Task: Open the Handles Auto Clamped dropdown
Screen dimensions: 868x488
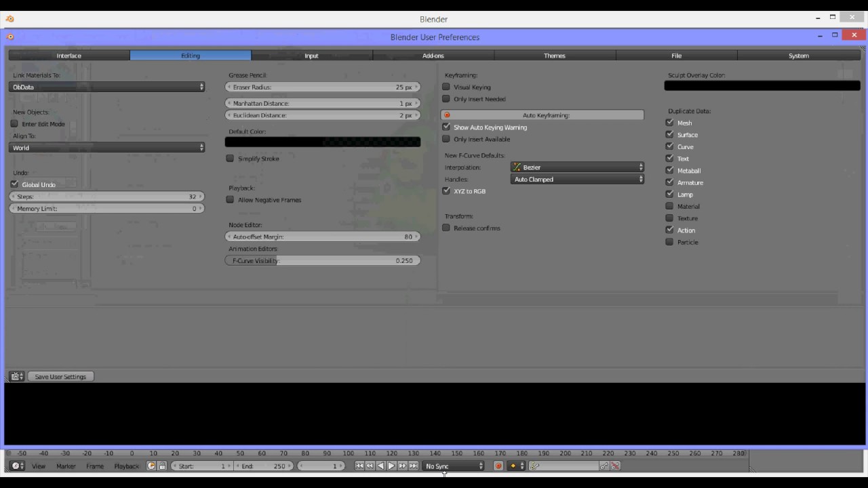Action: [577, 180]
